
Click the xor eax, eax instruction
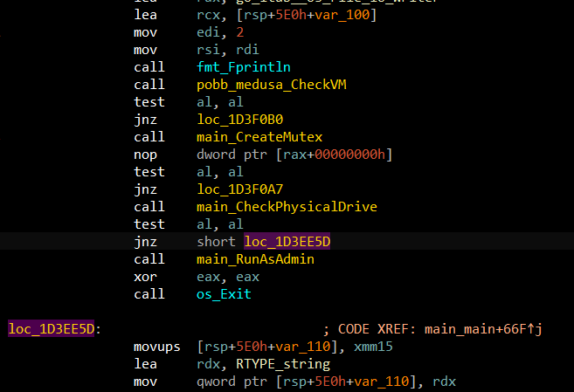149,277
